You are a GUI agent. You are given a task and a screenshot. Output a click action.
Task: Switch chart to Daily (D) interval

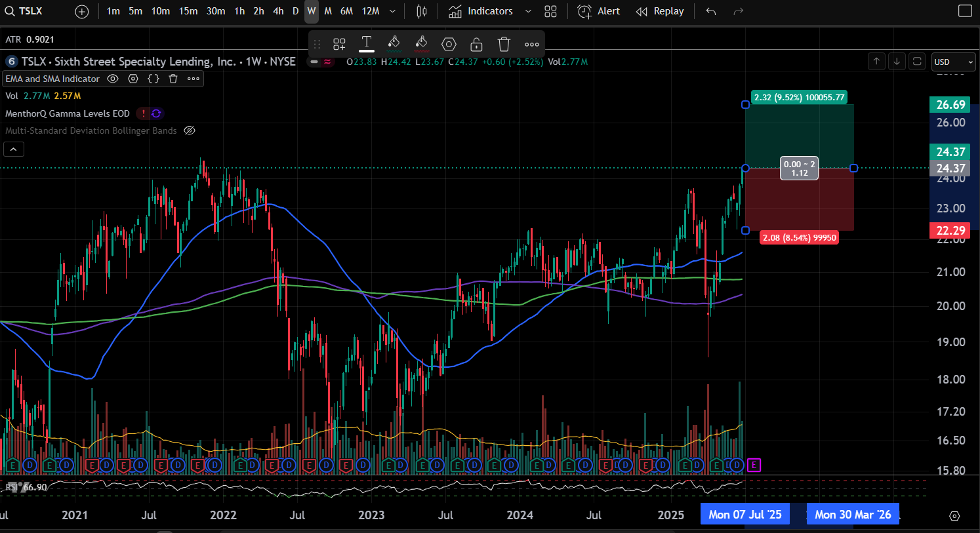(x=295, y=11)
